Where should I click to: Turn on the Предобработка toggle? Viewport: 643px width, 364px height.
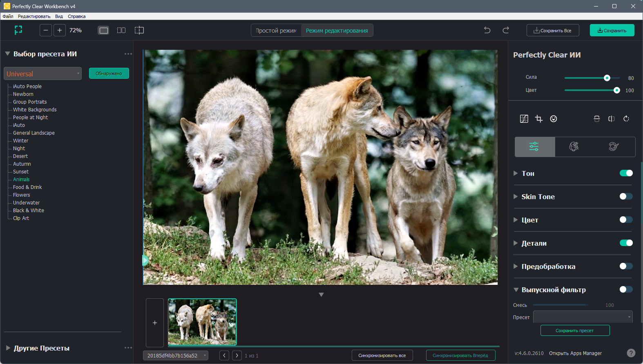pos(626,266)
